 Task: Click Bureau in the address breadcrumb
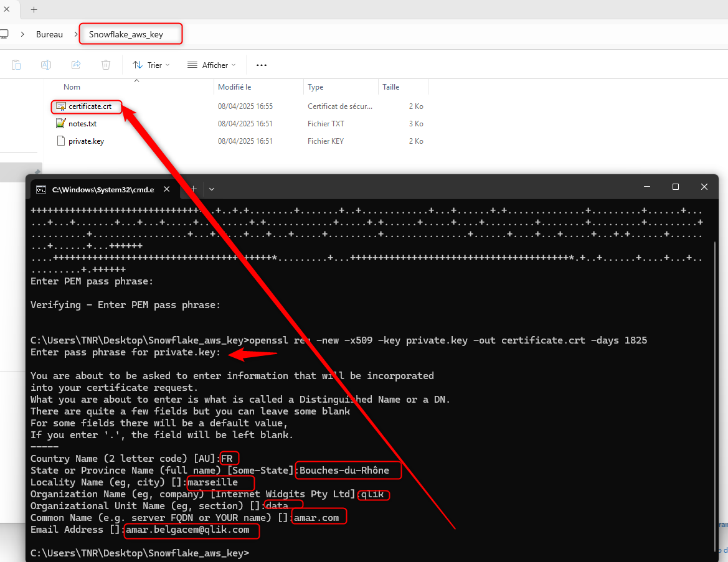pyautogui.click(x=49, y=34)
